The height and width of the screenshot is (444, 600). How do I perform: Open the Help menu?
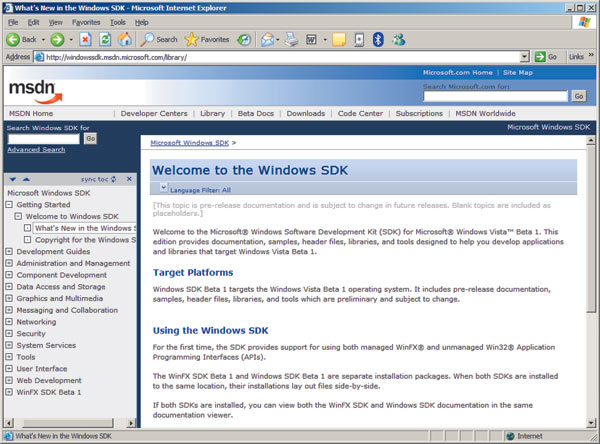point(142,23)
